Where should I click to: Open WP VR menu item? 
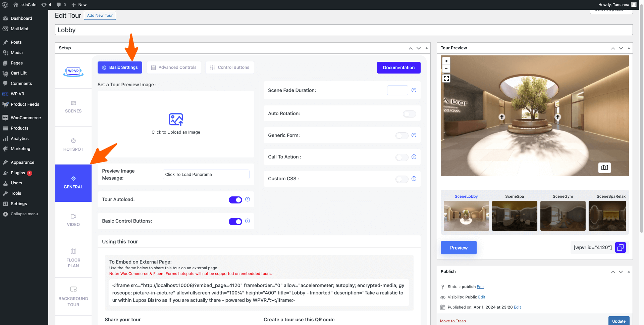point(17,94)
